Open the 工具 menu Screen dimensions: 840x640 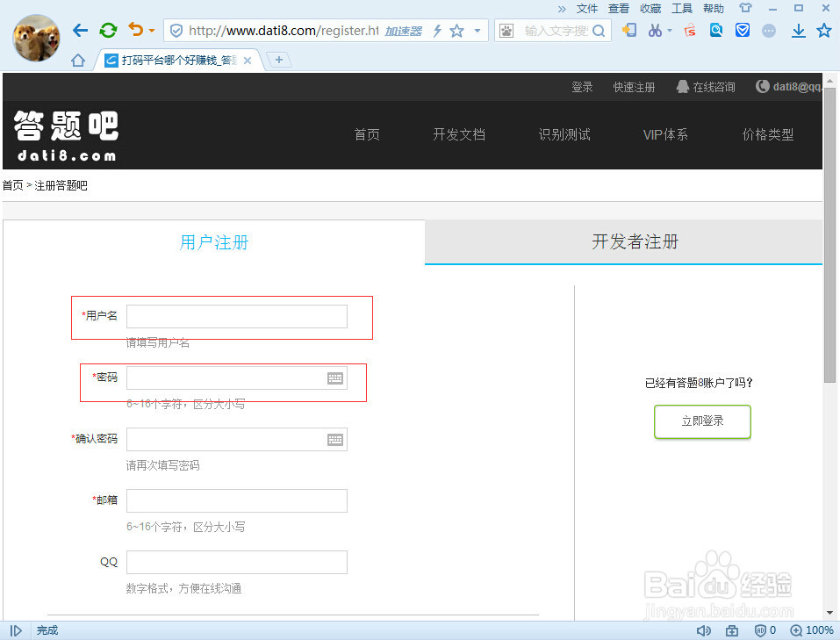pyautogui.click(x=681, y=9)
